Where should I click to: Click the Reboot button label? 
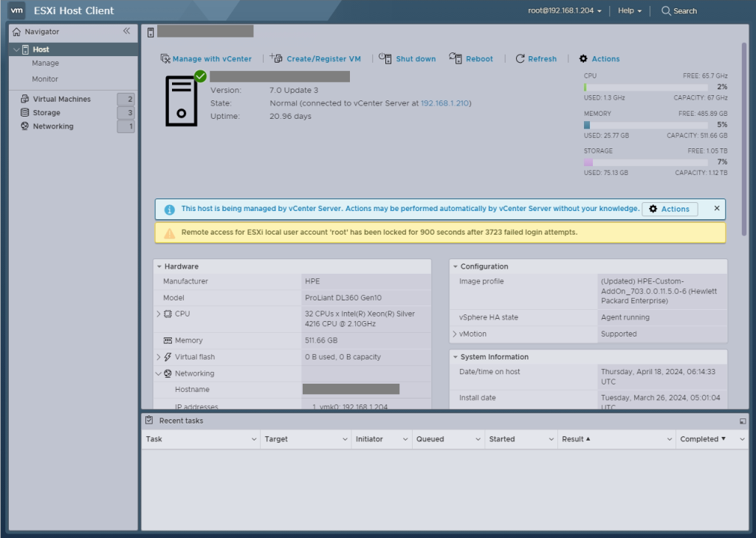(479, 59)
